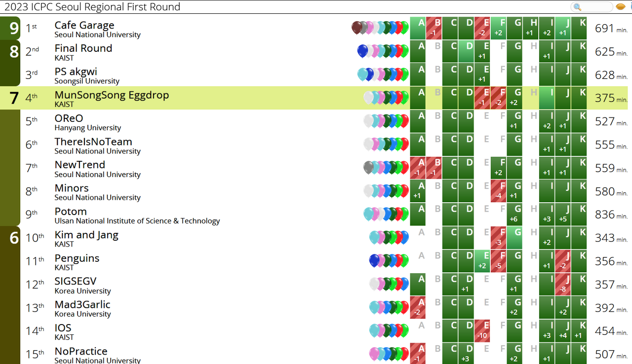Click the white balloon in SIGSEGV row

pyautogui.click(x=374, y=284)
